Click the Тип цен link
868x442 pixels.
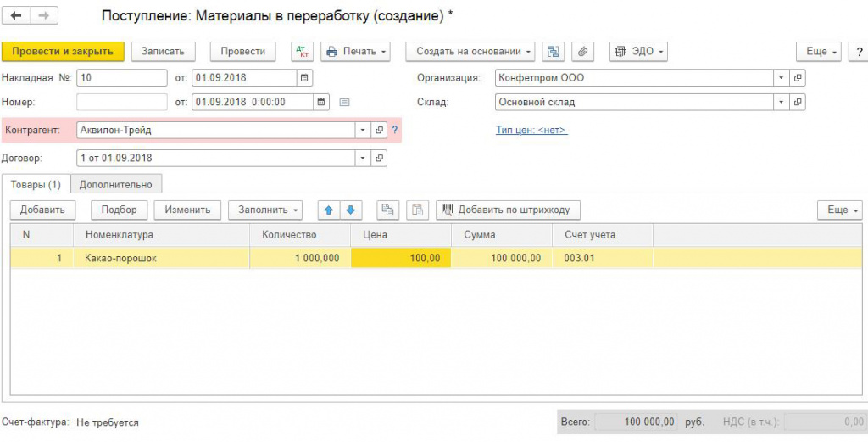tap(531, 131)
